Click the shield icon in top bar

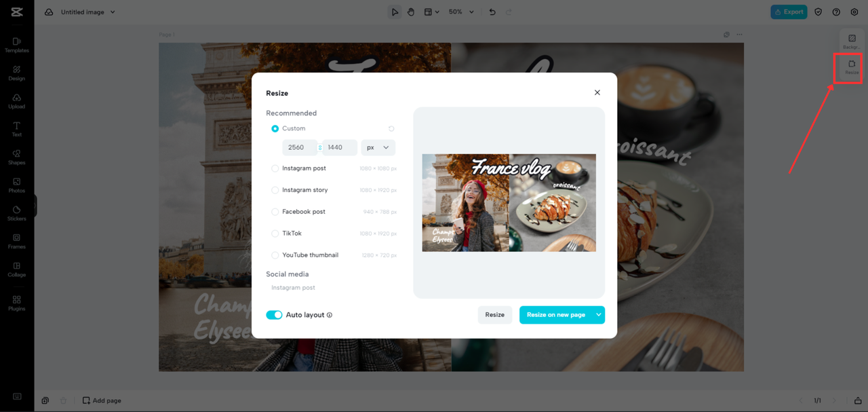[x=818, y=12]
